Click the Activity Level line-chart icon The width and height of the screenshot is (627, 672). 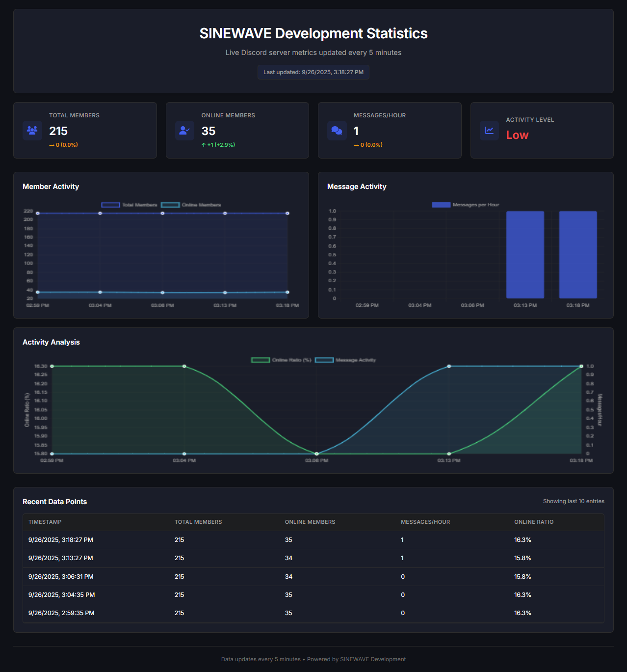tap(489, 131)
